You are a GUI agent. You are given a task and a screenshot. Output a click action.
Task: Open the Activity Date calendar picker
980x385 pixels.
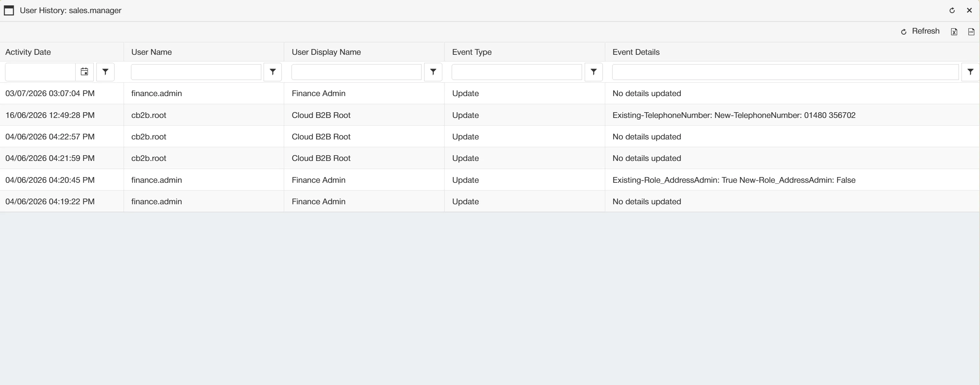(x=84, y=72)
